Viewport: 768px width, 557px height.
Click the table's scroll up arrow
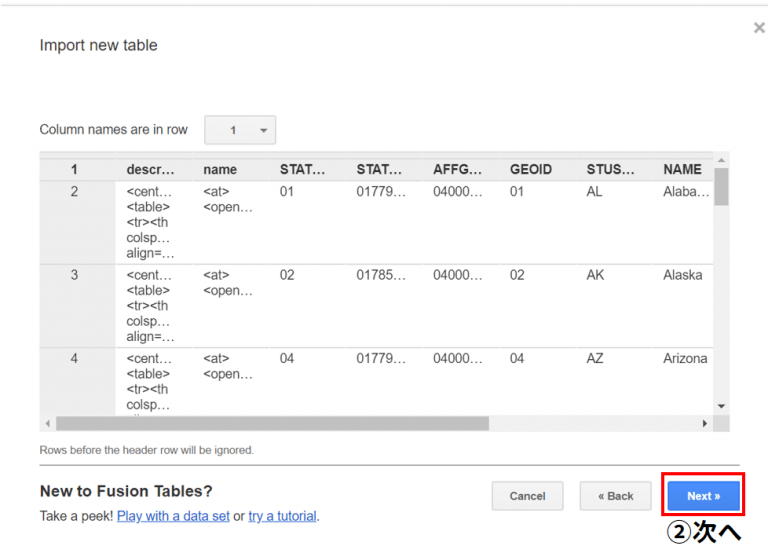coord(721,160)
